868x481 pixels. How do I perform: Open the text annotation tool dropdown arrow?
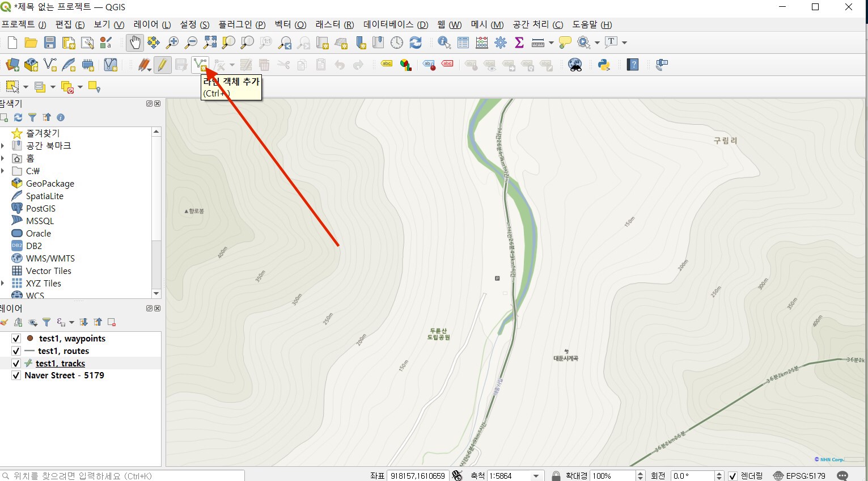click(x=624, y=43)
